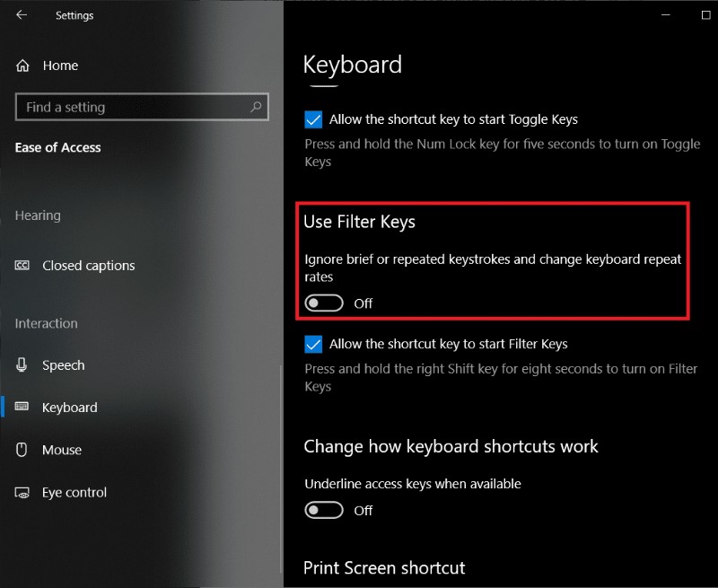The height and width of the screenshot is (588, 718).
Task: Click the Off label next to Use Filter Keys
Action: 363,303
